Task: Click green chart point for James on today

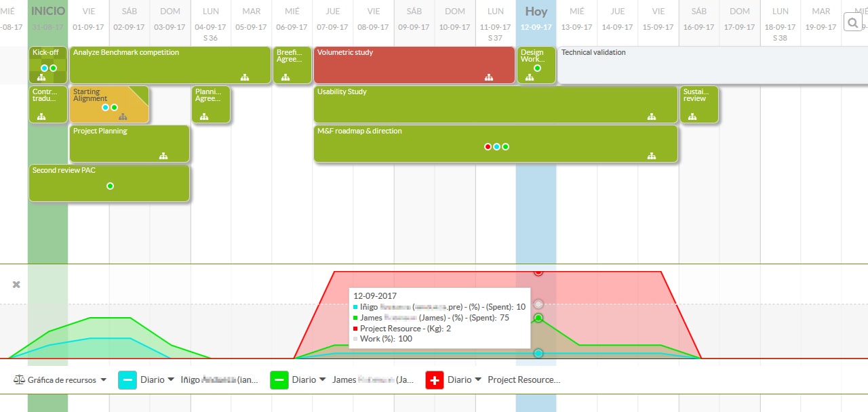Action: pos(538,318)
